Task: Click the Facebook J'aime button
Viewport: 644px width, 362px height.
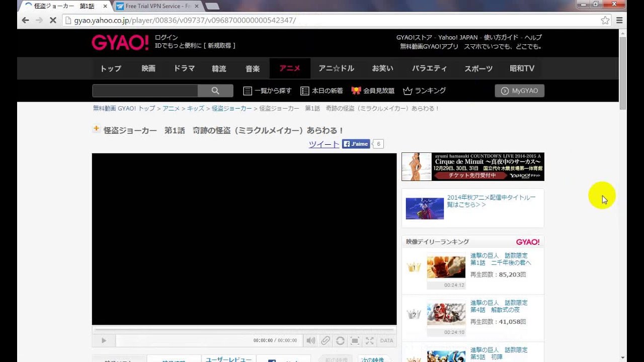Action: (356, 144)
